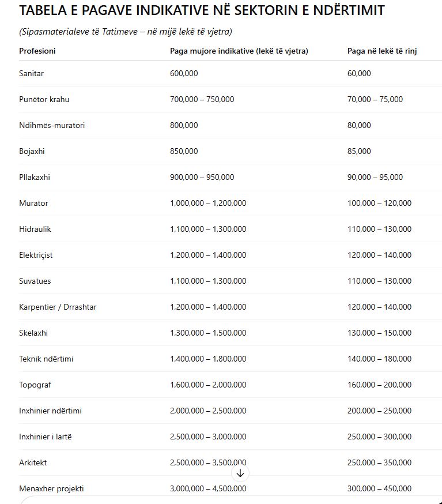The width and height of the screenshot is (442, 504).
Task: Click the "Topograf" profession cell
Action: pyautogui.click(x=35, y=385)
